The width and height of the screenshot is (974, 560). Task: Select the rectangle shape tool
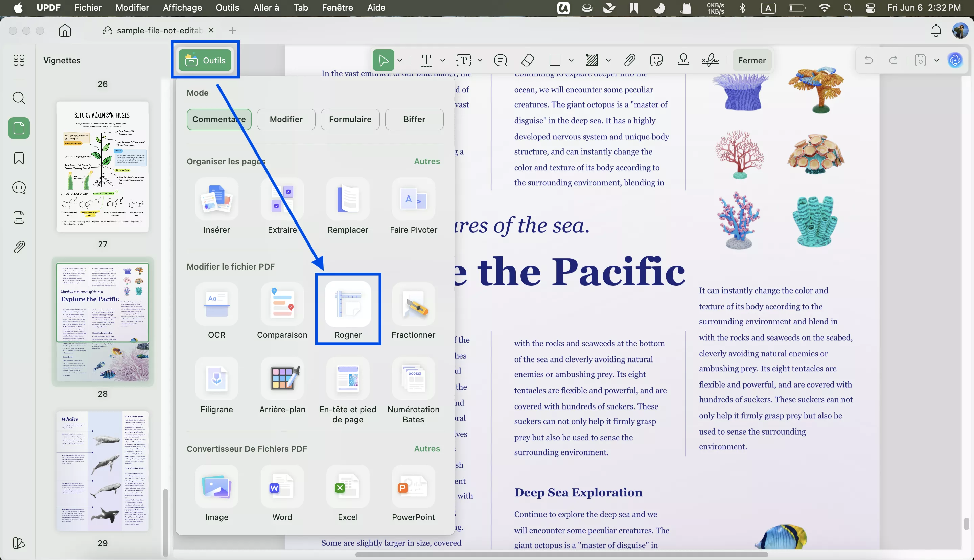(555, 61)
